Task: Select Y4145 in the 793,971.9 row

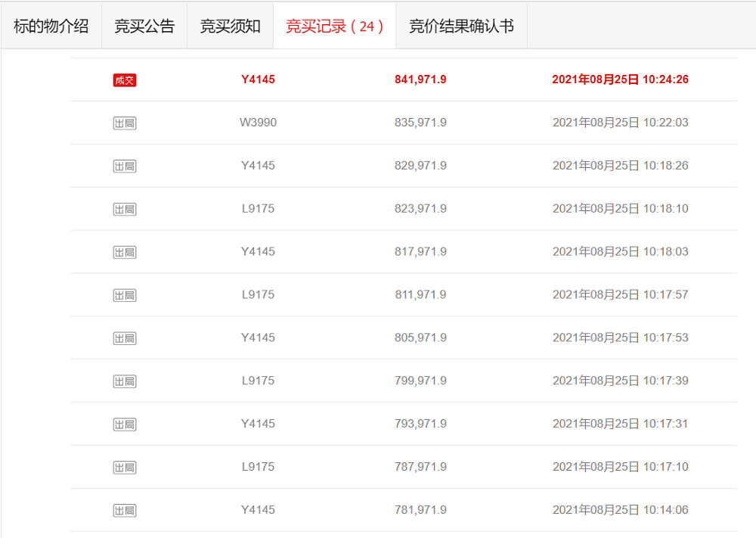Action: [258, 423]
